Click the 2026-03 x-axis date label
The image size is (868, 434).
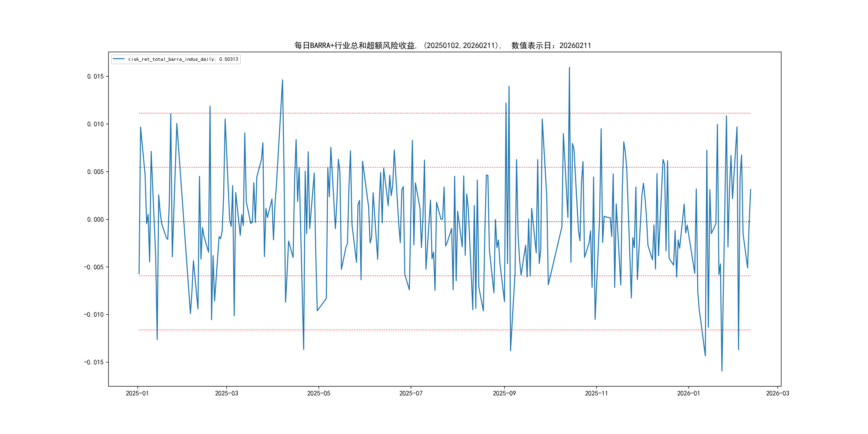click(777, 393)
